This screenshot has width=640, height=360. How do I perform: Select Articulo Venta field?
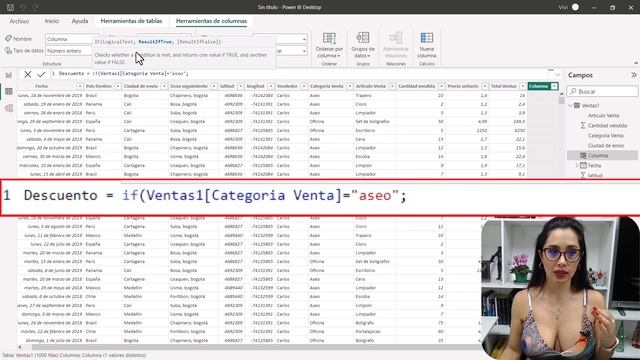[x=603, y=116]
